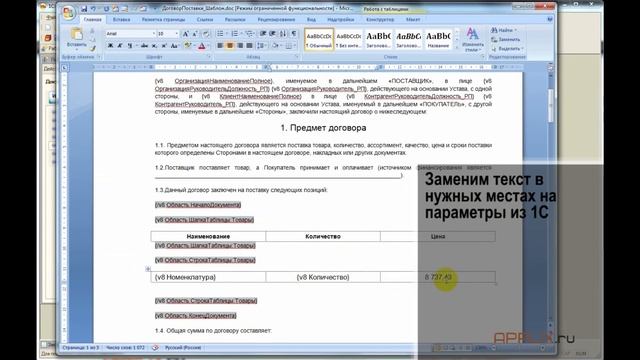Viewport: 640px width, 360px height.
Task: Toggle underline Ч formatting
Action: [x=130, y=46]
